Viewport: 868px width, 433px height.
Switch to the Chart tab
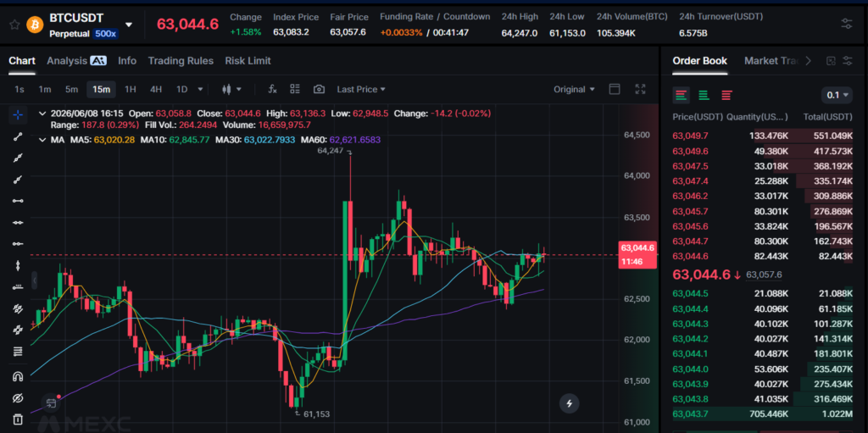point(22,61)
